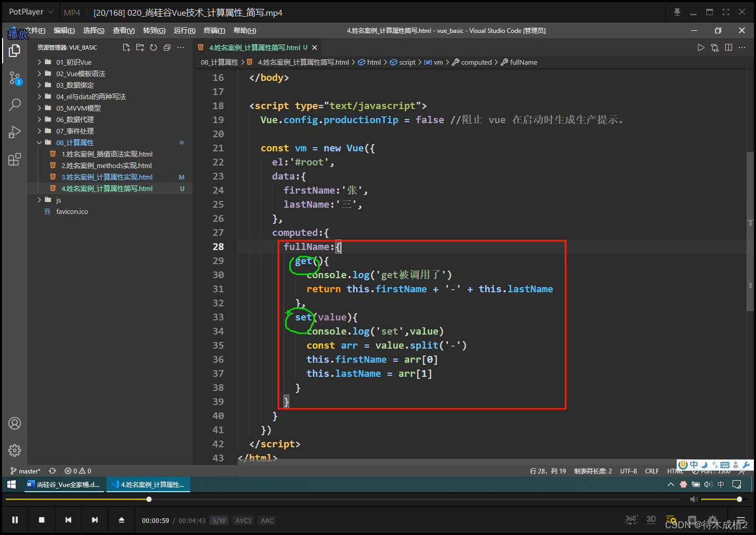
Task: Split the editor to the right
Action: [x=728, y=47]
